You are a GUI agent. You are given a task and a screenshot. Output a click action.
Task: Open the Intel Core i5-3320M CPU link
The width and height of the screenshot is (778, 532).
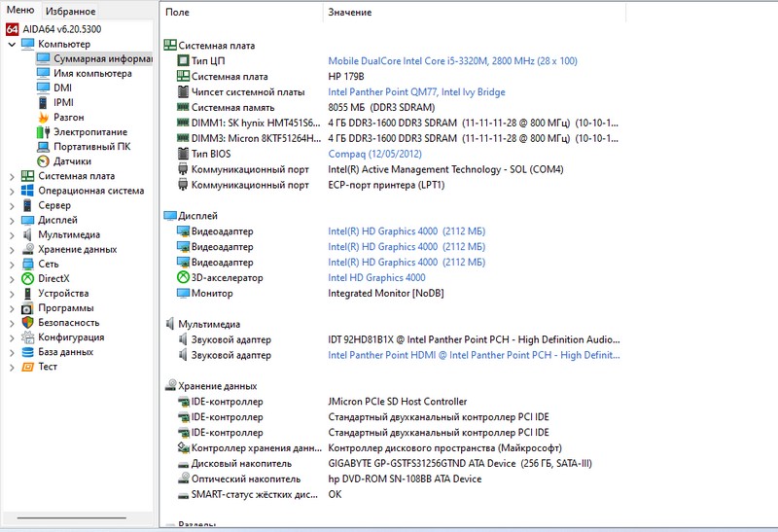(452, 61)
